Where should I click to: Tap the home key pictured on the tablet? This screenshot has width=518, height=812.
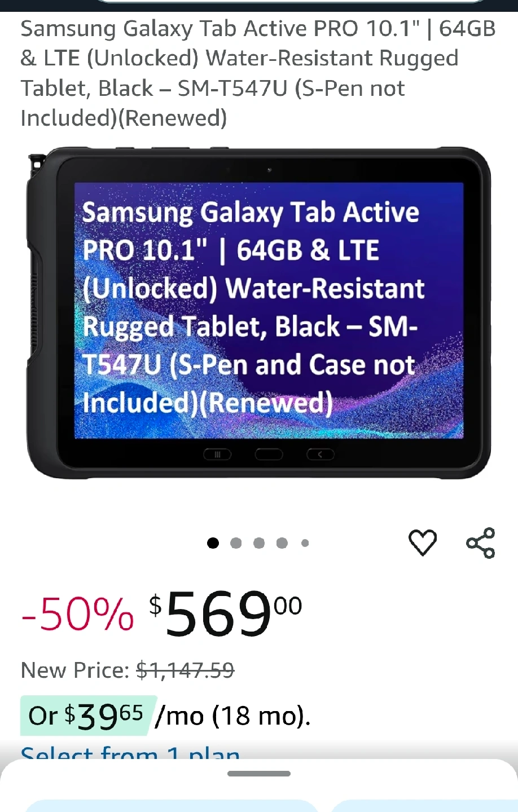269,454
